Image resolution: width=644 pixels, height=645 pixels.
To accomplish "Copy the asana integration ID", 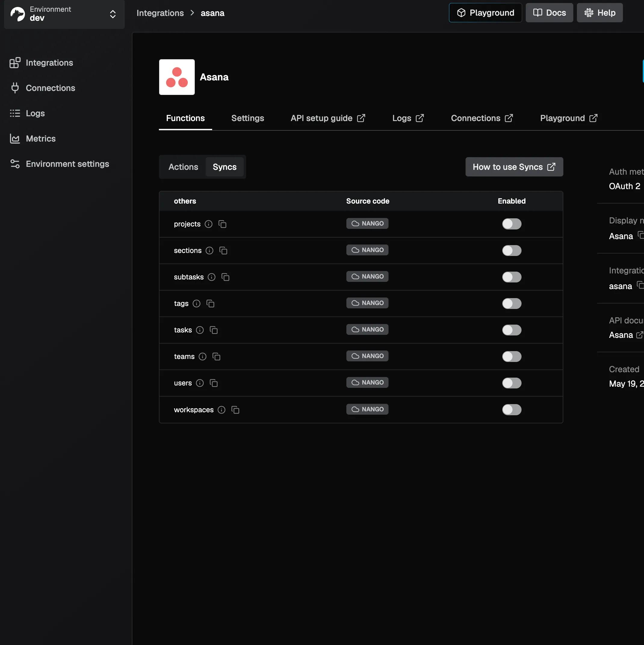I will coord(640,285).
